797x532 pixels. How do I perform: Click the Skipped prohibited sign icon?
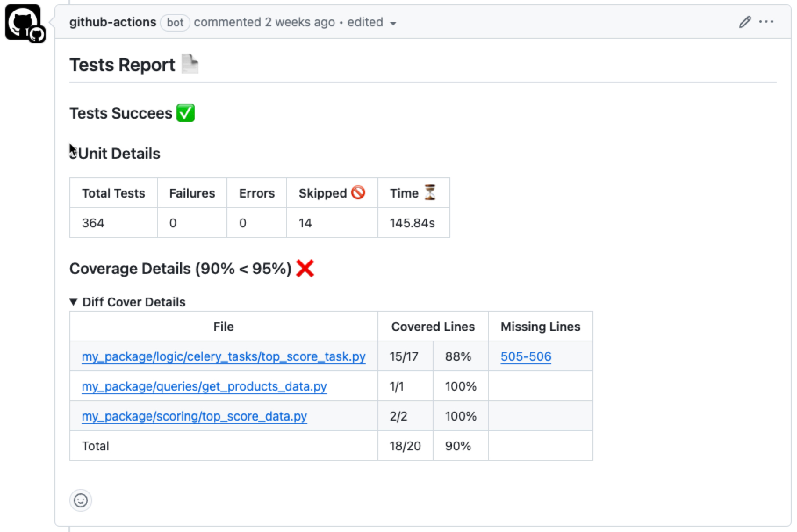358,193
